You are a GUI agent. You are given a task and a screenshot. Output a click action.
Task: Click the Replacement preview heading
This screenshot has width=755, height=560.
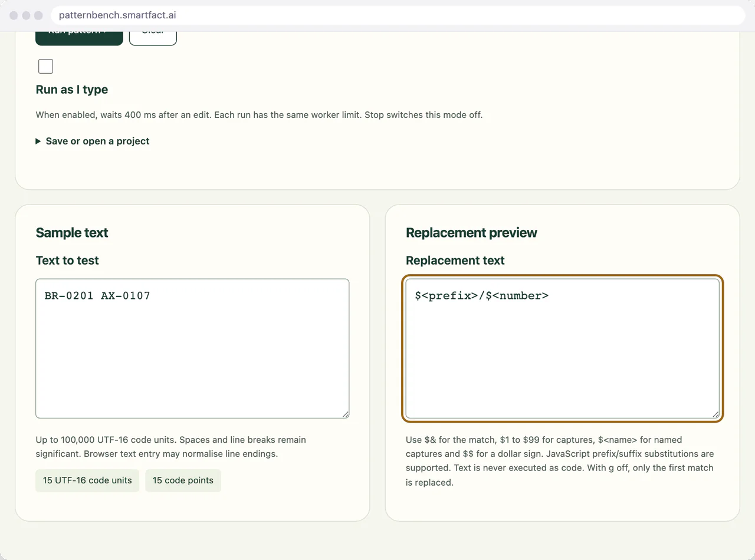pyautogui.click(x=471, y=233)
